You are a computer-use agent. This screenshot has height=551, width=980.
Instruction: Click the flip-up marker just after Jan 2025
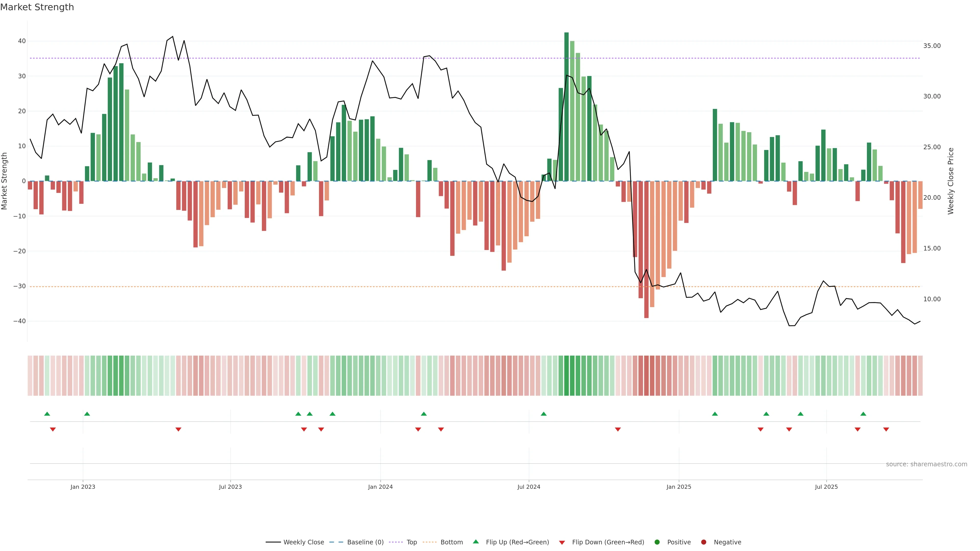click(715, 414)
